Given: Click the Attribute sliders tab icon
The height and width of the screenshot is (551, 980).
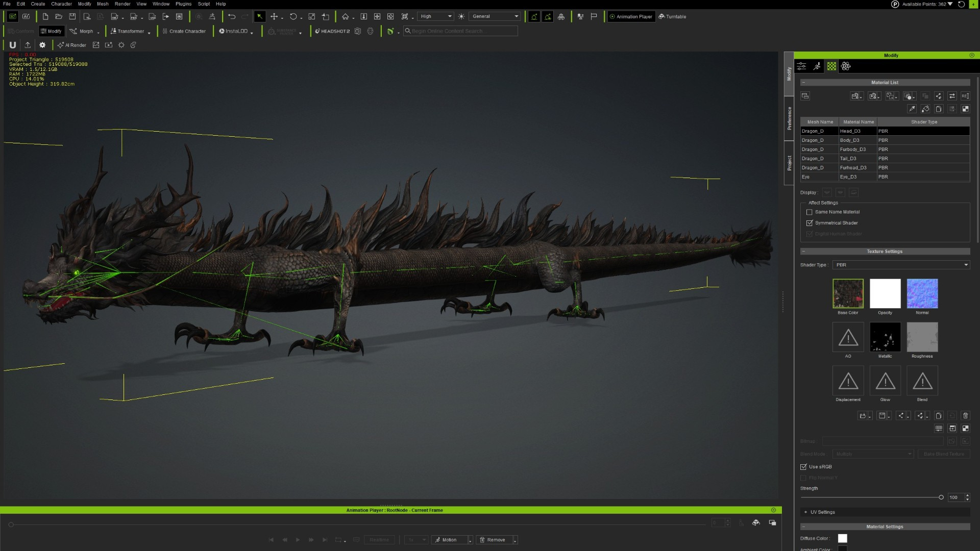Looking at the screenshot, I should [x=802, y=66].
